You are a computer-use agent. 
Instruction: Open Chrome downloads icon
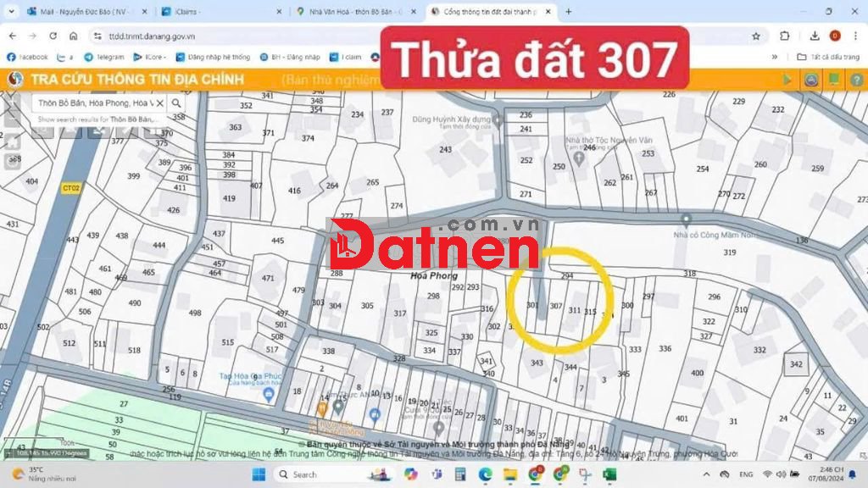(815, 36)
